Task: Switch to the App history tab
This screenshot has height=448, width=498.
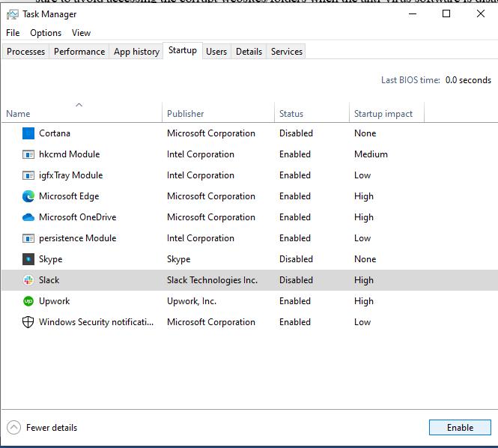Action: (136, 52)
